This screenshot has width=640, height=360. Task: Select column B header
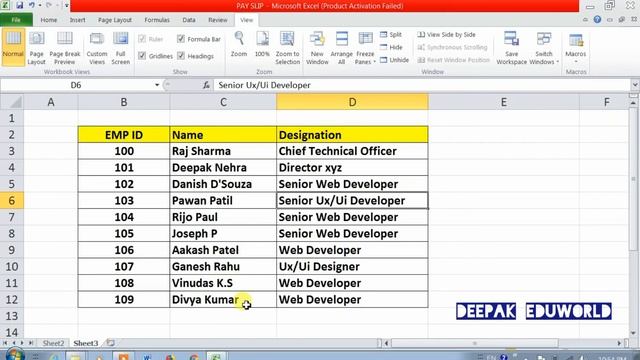pyautogui.click(x=124, y=102)
